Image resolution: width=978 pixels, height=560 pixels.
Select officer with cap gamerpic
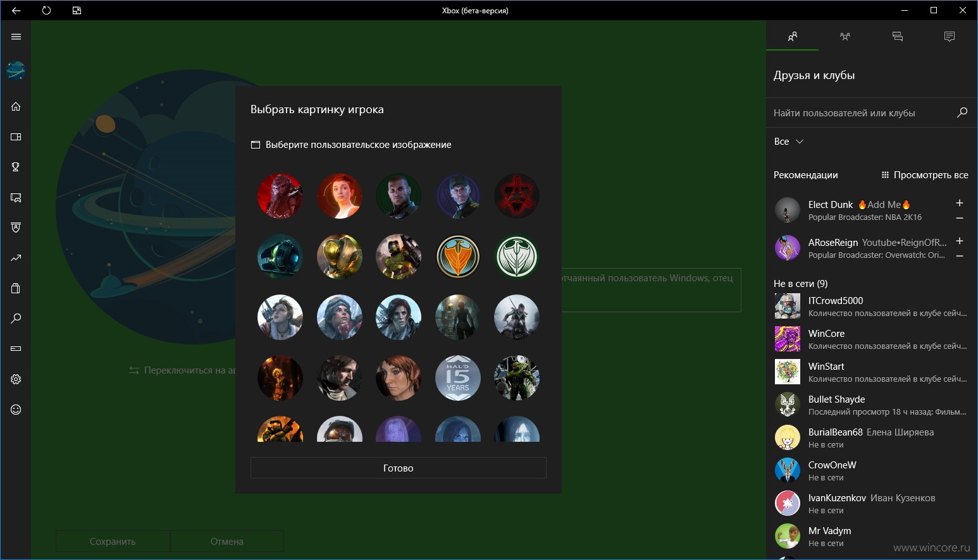[458, 196]
